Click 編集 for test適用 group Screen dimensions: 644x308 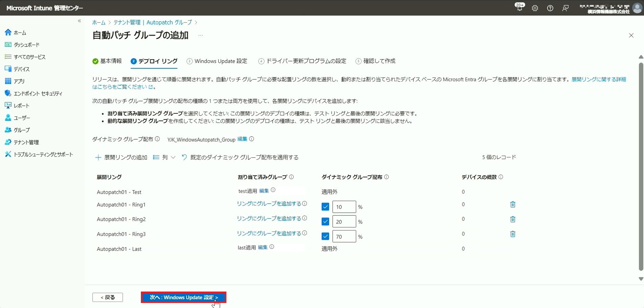(x=264, y=191)
